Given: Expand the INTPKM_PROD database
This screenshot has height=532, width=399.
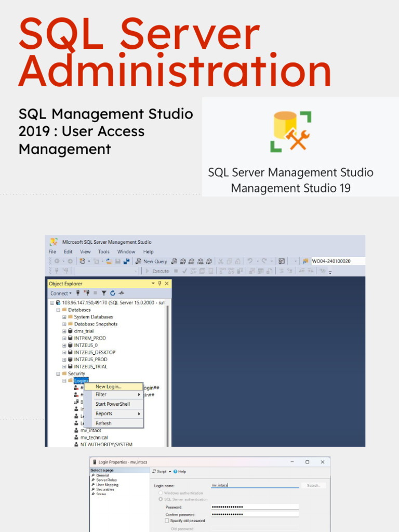Looking at the screenshot, I should pos(64,338).
